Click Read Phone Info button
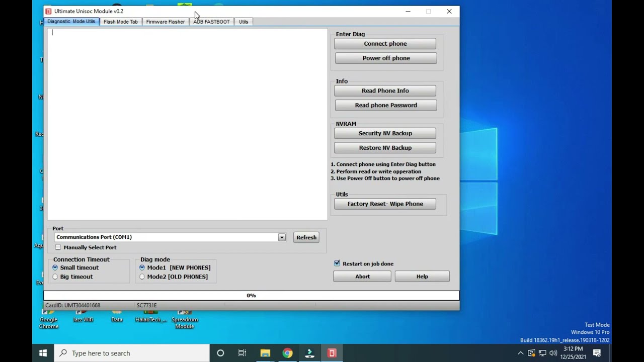This screenshot has height=362, width=644. (385, 90)
